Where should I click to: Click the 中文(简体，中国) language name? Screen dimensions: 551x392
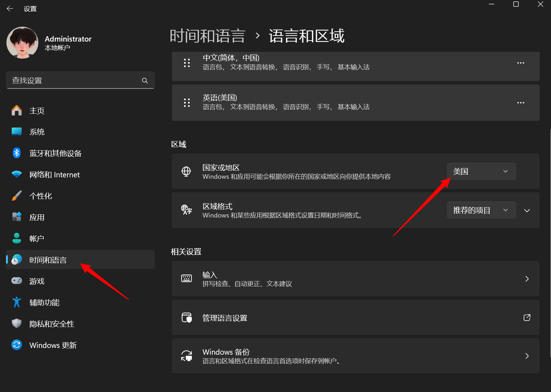tap(231, 58)
